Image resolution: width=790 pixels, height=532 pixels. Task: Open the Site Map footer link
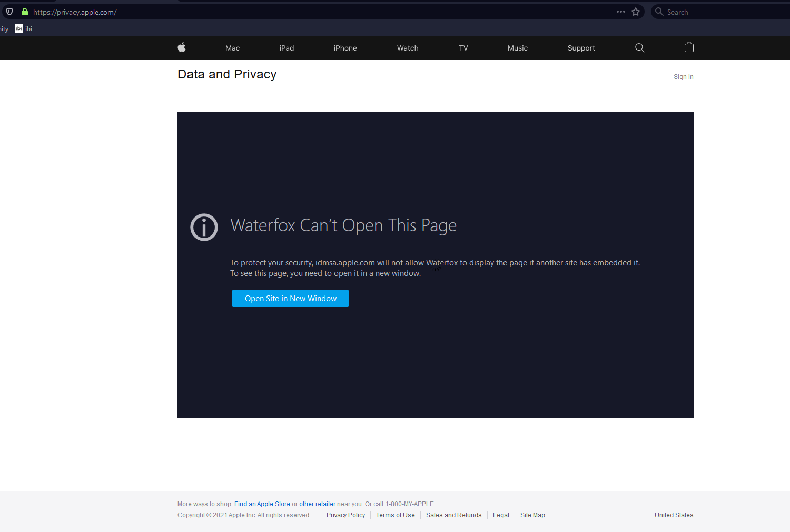click(532, 515)
